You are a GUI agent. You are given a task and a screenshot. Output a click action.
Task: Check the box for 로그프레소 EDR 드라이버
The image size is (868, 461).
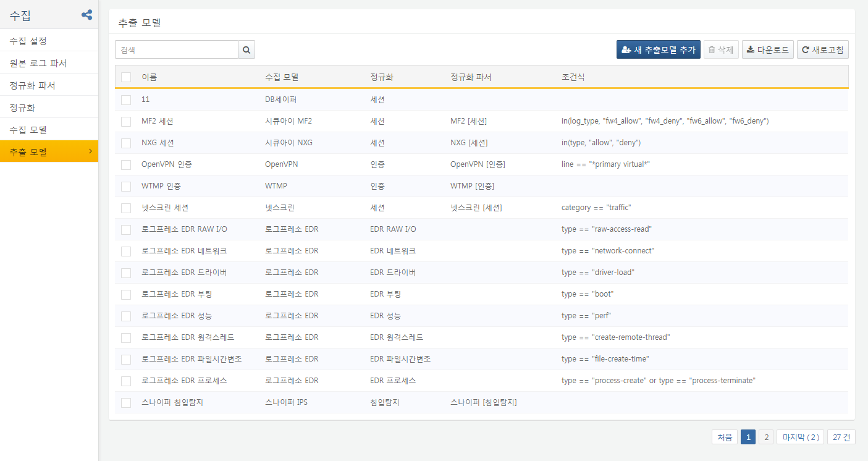pos(126,273)
